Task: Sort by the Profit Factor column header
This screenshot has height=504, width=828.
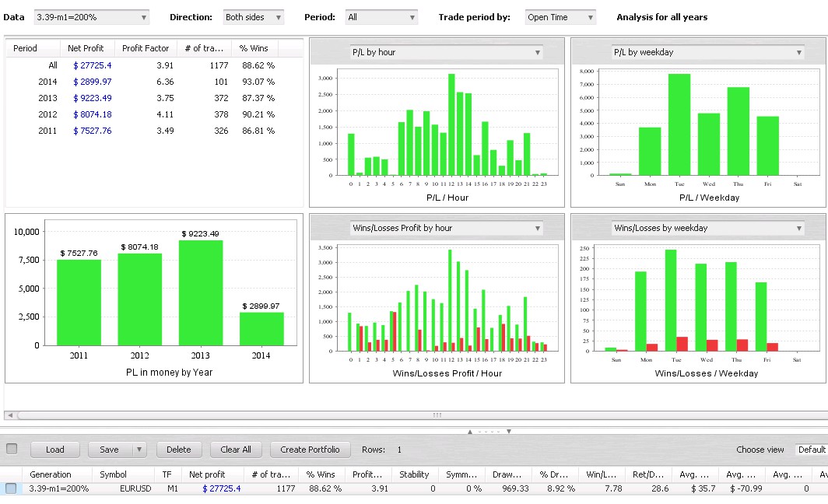Action: tap(146, 48)
